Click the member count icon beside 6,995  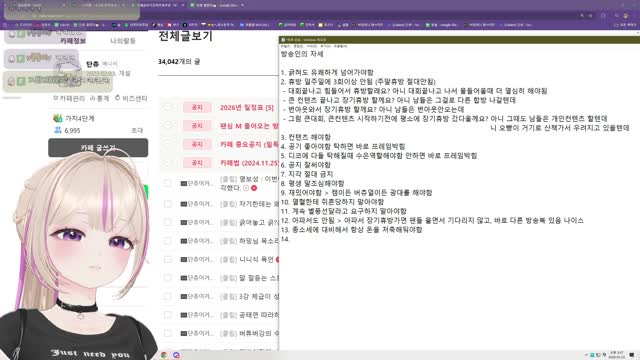pyautogui.click(x=58, y=130)
